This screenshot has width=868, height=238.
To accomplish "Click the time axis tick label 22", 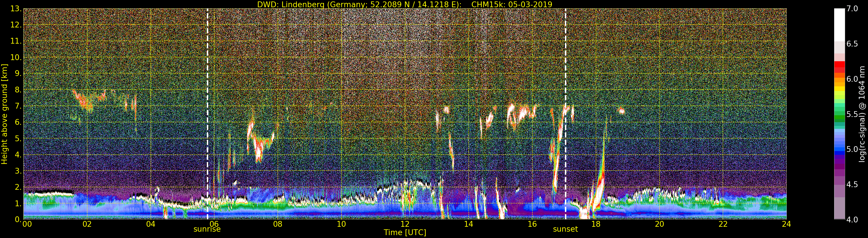I will pos(723,224).
